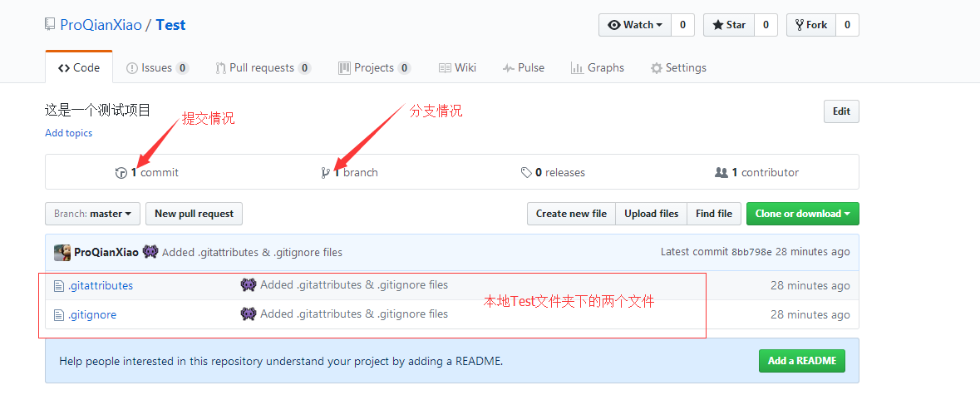Click the '28 minutes ago' text in .gitignore row
Viewport: 980px width, 400px height.
tap(810, 314)
